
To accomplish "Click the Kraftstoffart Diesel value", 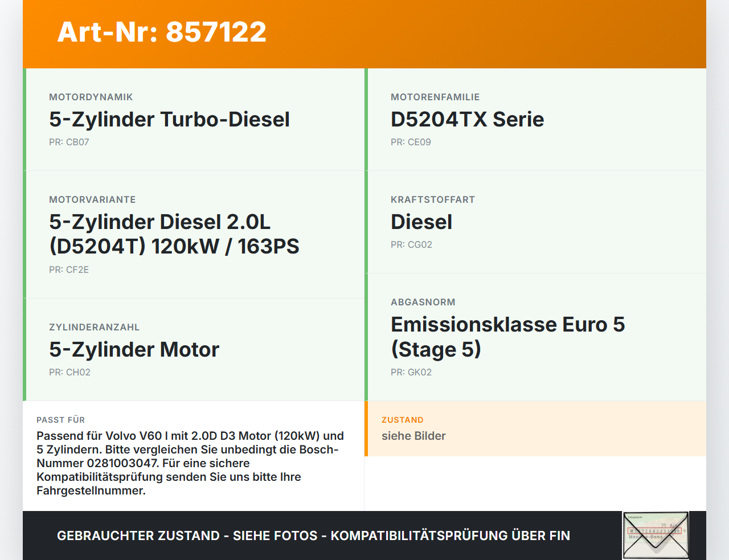I will (x=421, y=222).
